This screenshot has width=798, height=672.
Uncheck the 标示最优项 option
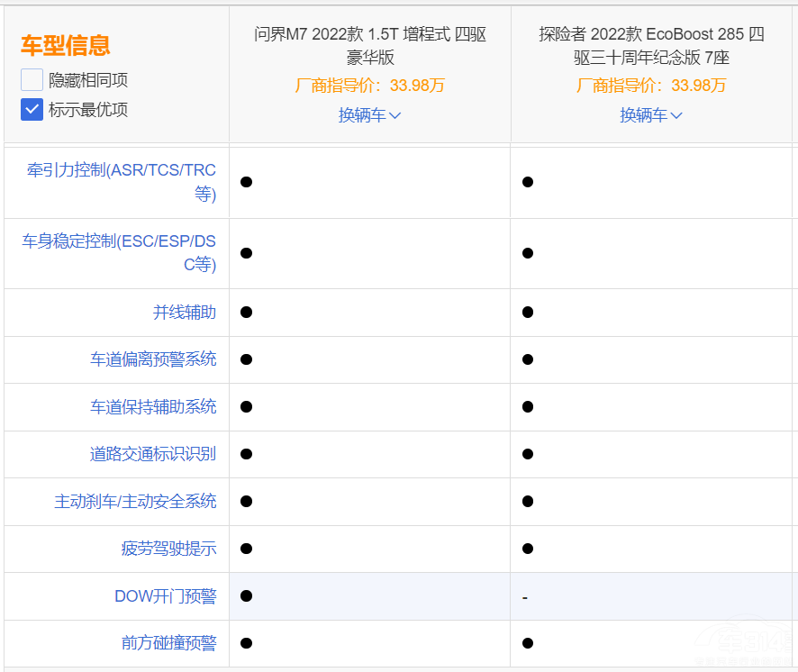pos(32,109)
